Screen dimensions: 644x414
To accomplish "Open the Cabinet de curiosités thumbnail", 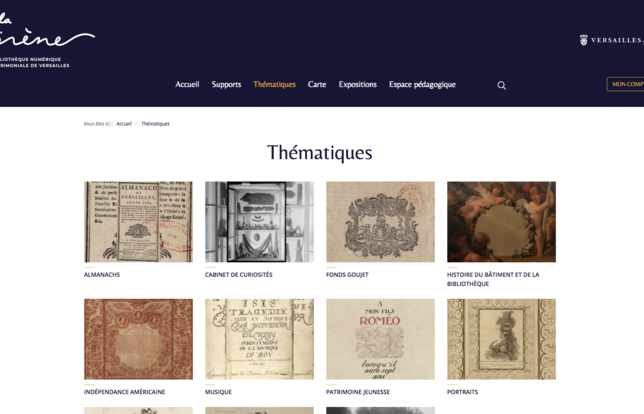I will (x=260, y=222).
